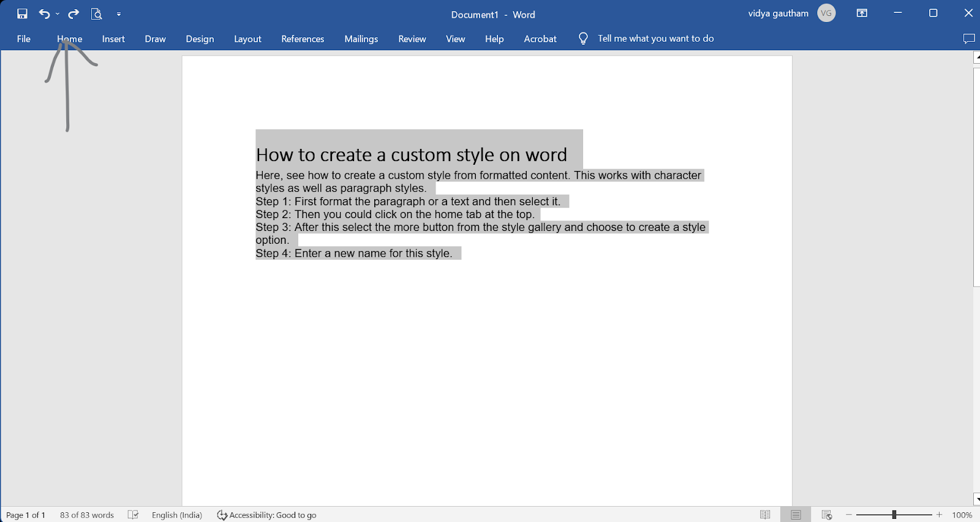Undo the last action

44,13
